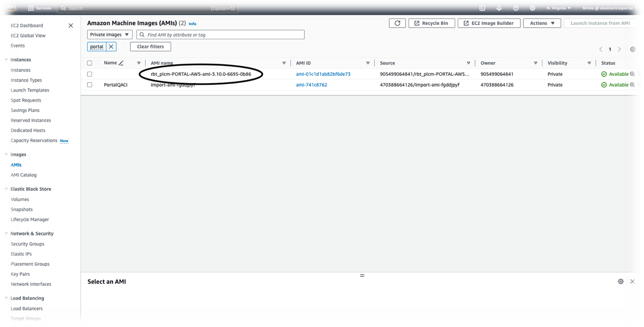Open table preferences gear icon

tap(633, 49)
